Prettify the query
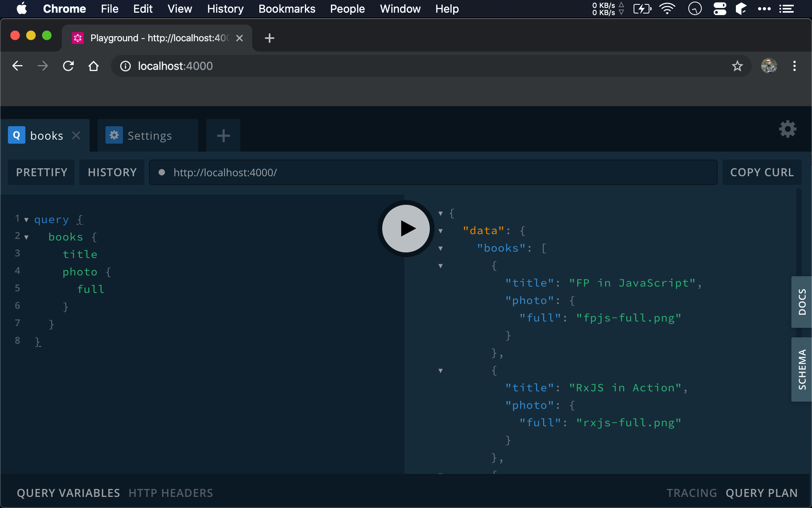The width and height of the screenshot is (812, 508). 41,172
